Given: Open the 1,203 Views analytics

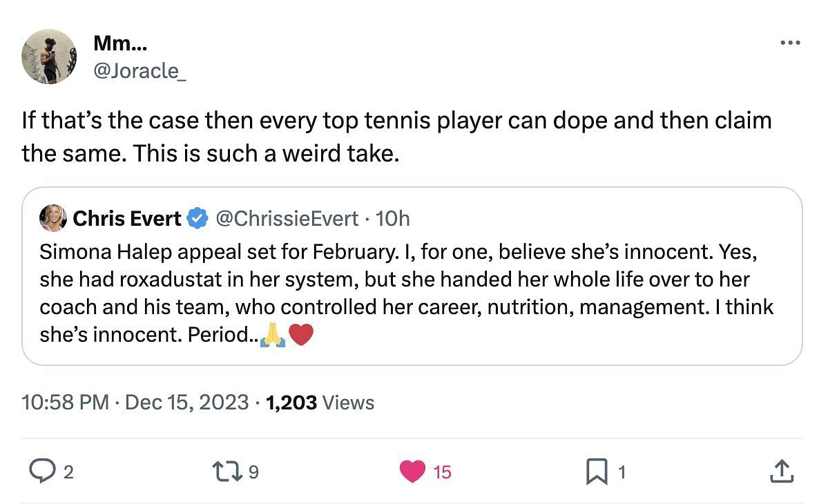Looking at the screenshot, I should [x=320, y=402].
